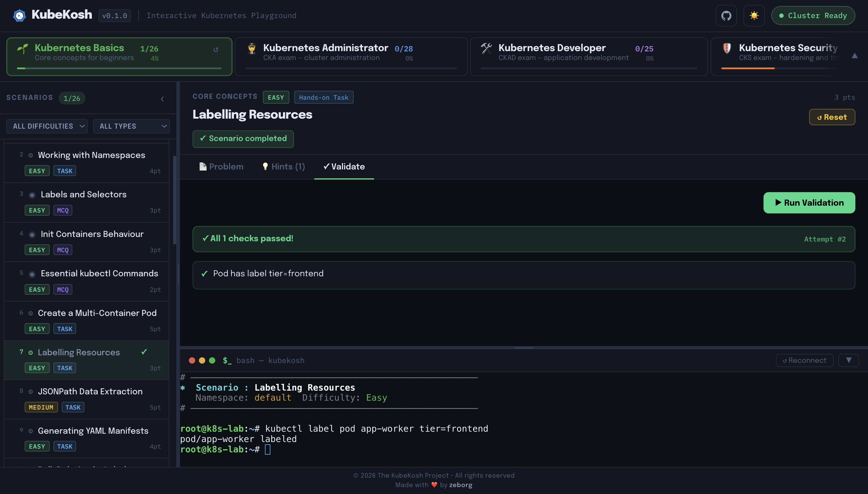This screenshot has width=868, height=494.
Task: Click the Pod has label tier=frontend check
Action: (x=524, y=275)
